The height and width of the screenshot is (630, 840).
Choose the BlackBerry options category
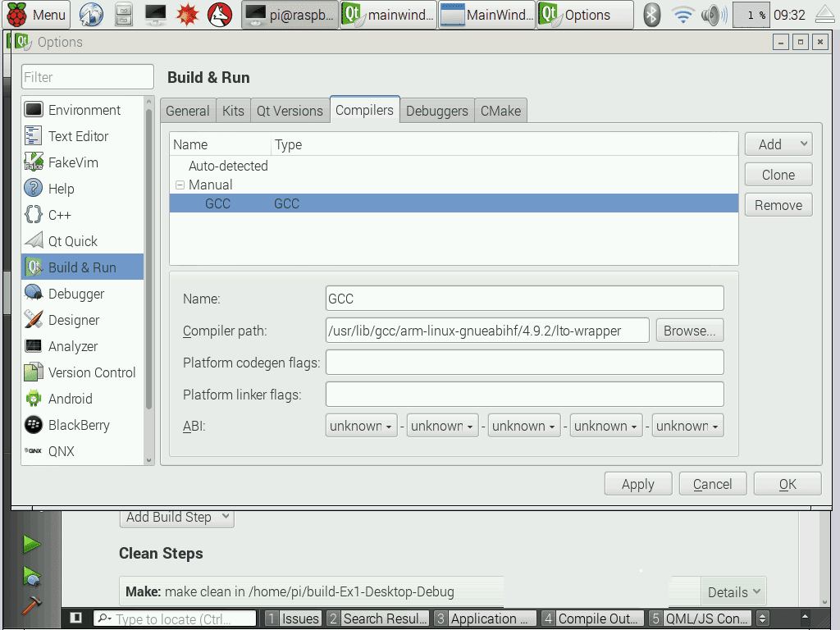(x=78, y=425)
